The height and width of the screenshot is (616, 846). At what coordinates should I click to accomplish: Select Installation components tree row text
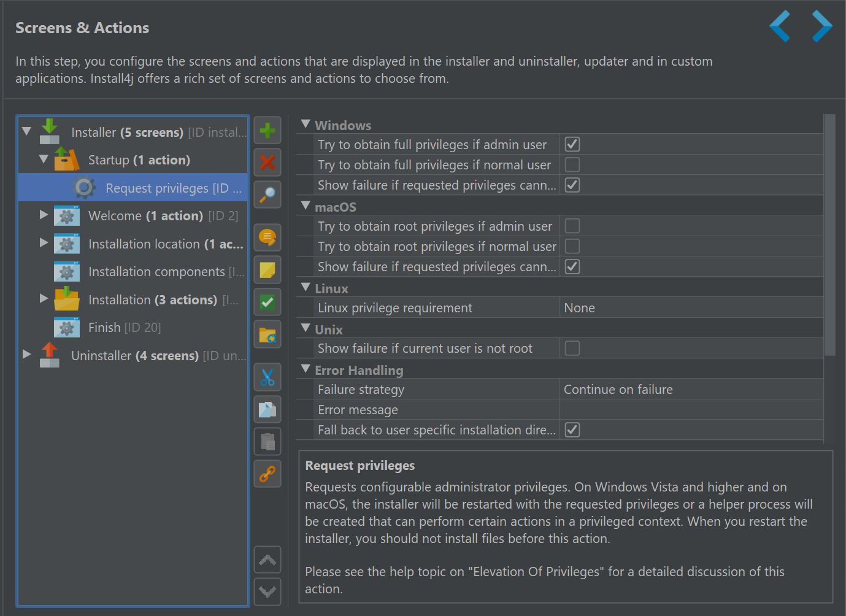166,272
